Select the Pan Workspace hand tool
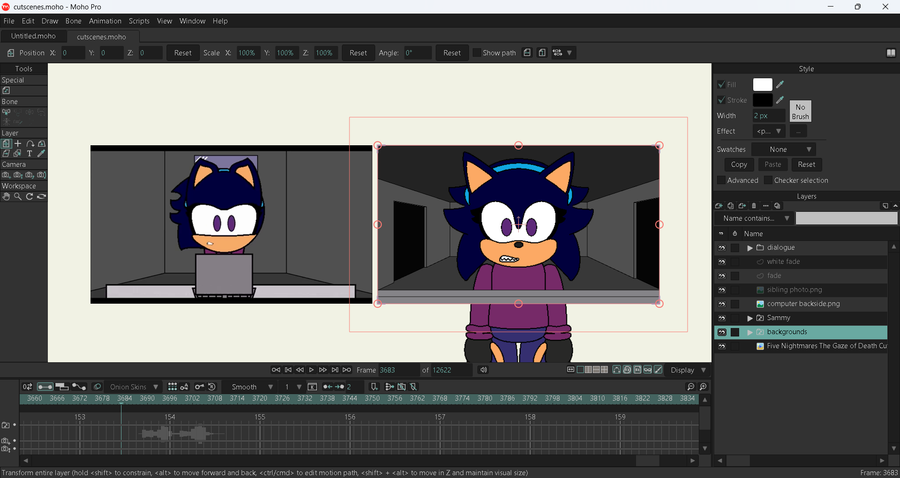 [6, 197]
